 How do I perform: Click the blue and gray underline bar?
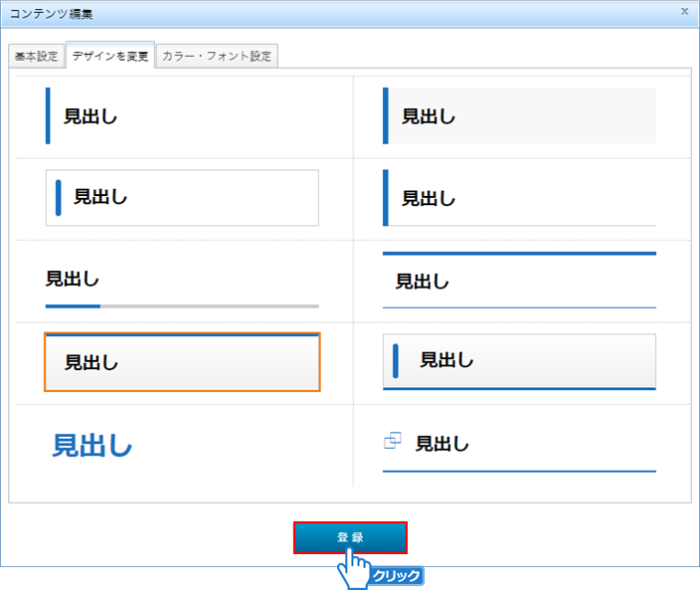point(182,305)
